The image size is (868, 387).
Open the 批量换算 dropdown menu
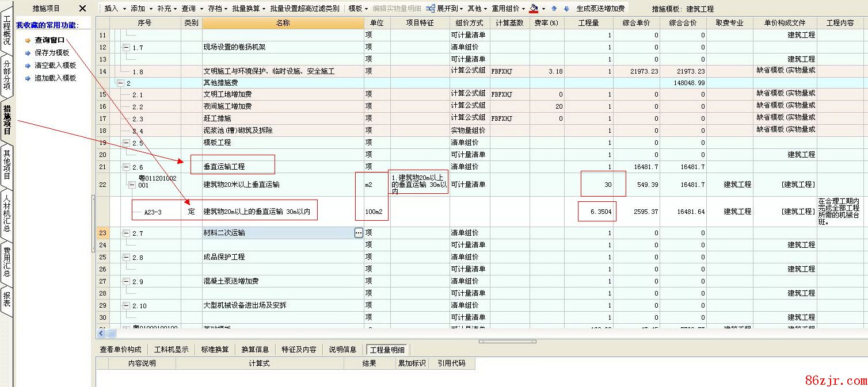pyautogui.click(x=249, y=9)
